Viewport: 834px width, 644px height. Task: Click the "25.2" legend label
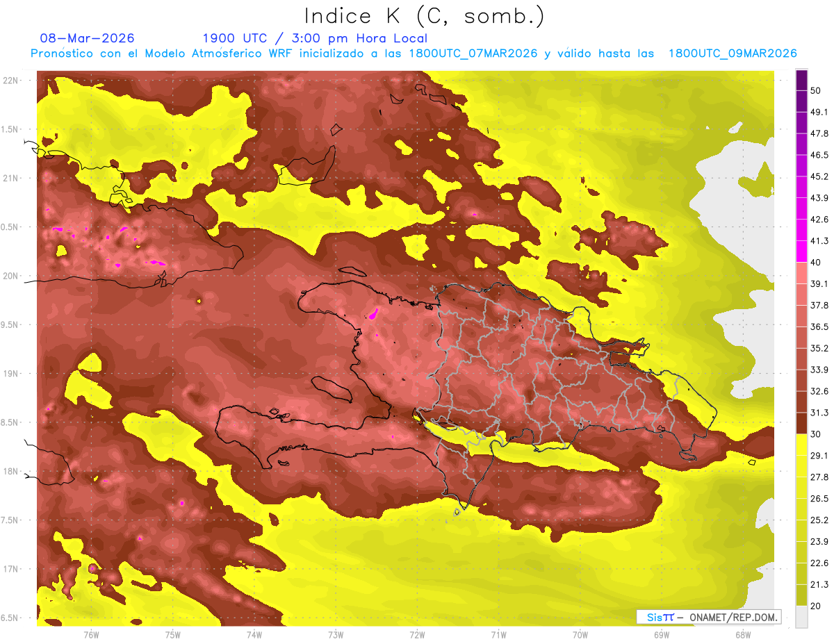tap(819, 520)
